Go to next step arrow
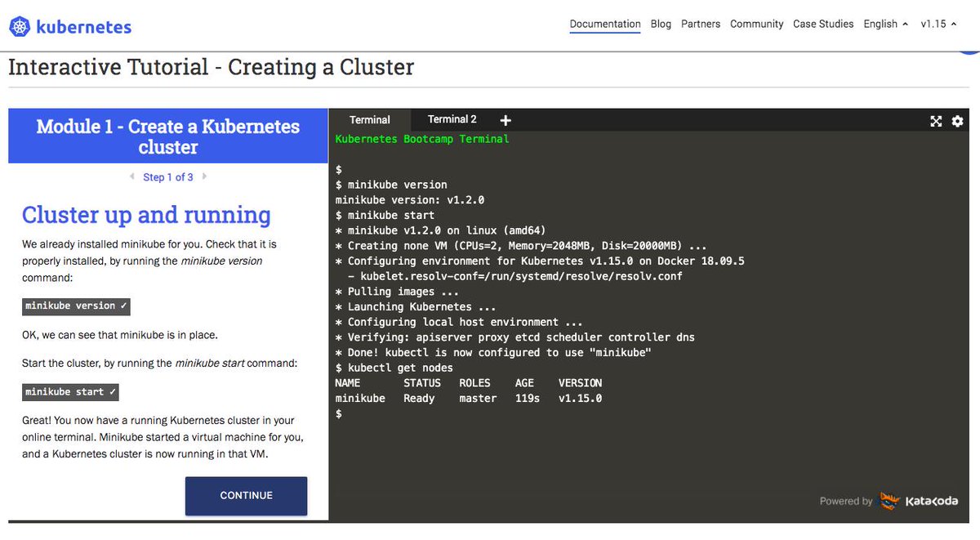The image size is (980, 540). [204, 176]
